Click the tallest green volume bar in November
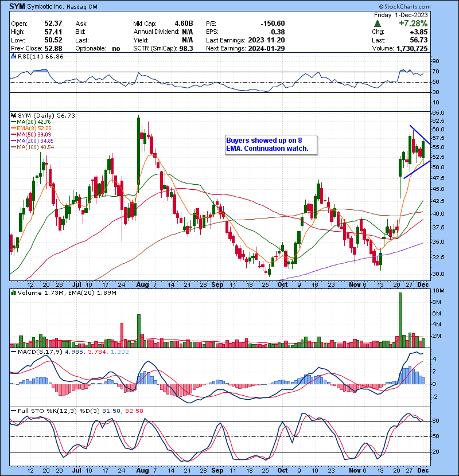 [x=400, y=320]
